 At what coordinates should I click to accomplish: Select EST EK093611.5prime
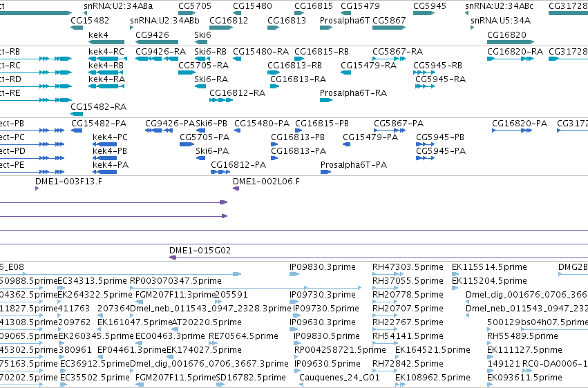tap(524, 377)
